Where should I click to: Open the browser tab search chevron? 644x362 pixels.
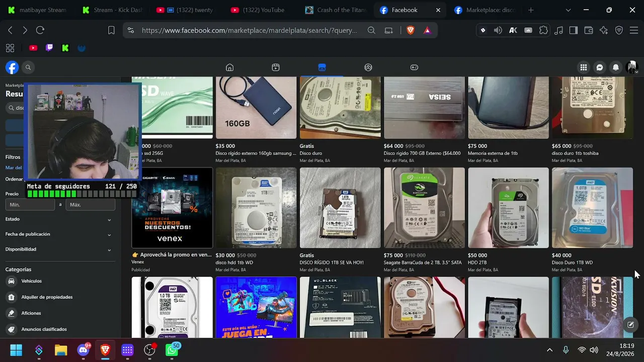[568, 10]
